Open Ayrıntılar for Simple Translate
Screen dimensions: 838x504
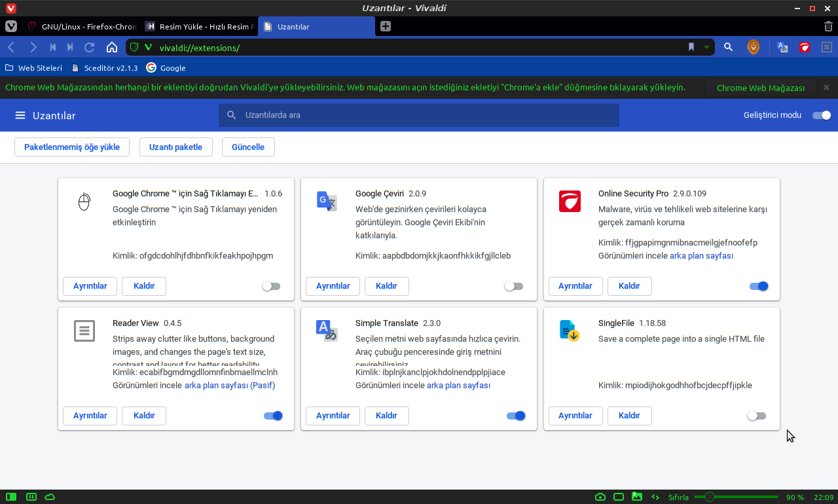coord(333,416)
